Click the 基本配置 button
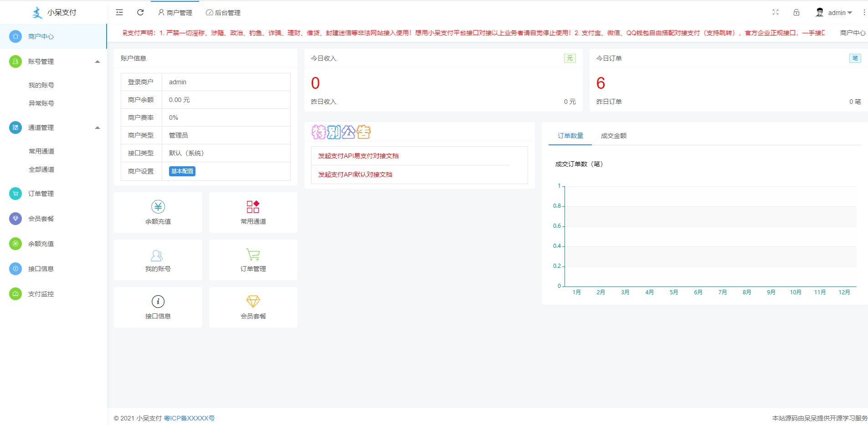 (x=182, y=171)
